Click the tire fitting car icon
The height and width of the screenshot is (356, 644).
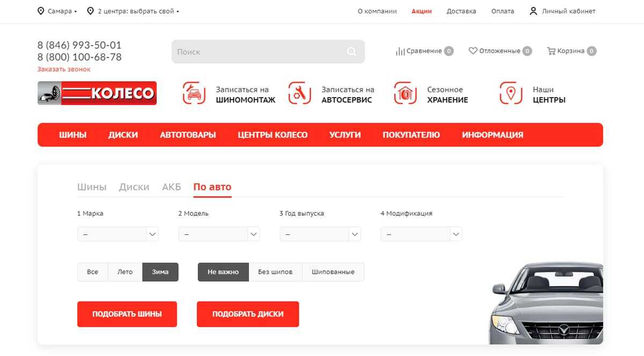tap(194, 93)
